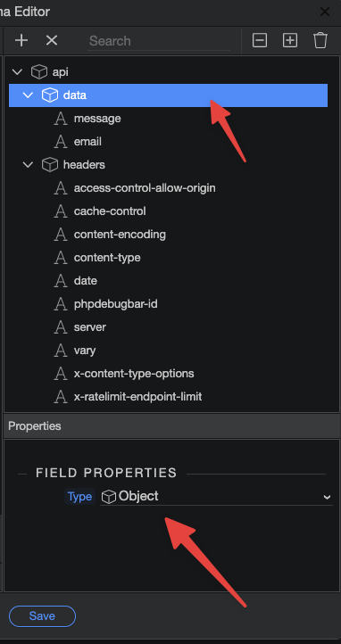
Task: Click the trash delete icon
Action: click(x=320, y=40)
